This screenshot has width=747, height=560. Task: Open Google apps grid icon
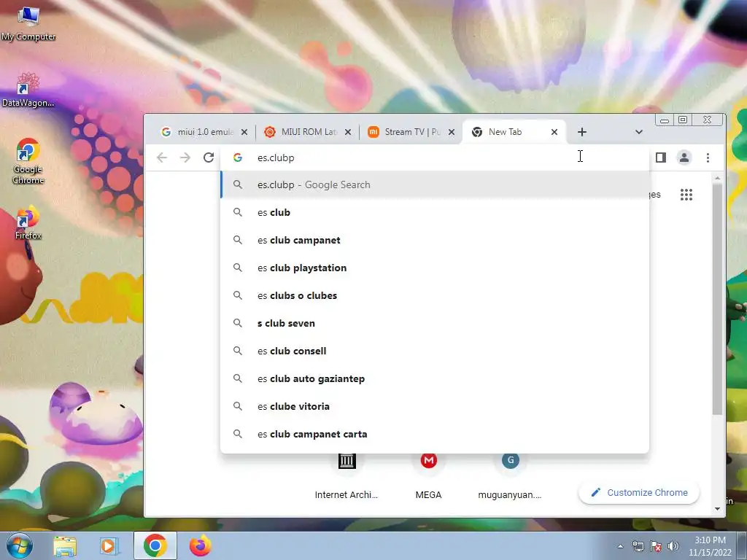point(686,194)
